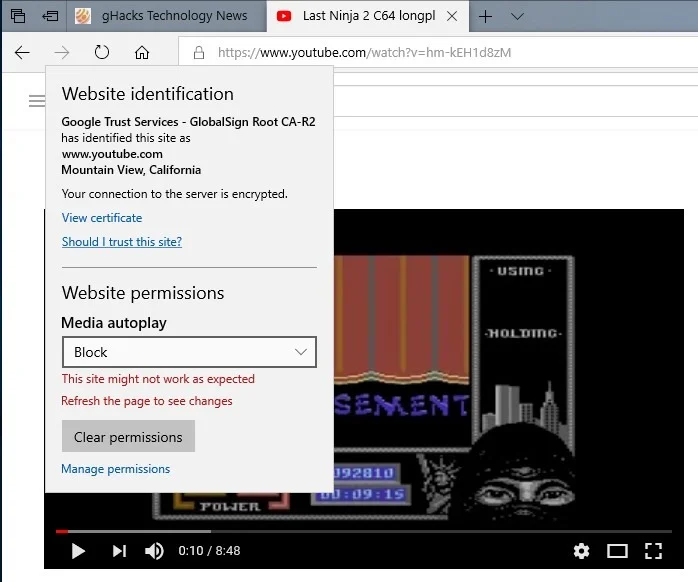Image resolution: width=698 pixels, height=582 pixels.
Task: Click the Media autoplay label
Action: (114, 323)
